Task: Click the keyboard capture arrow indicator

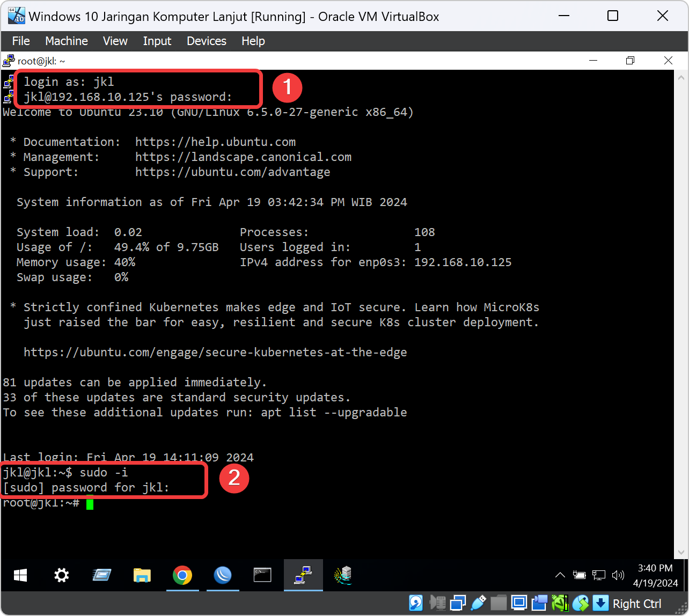Action: click(x=601, y=603)
